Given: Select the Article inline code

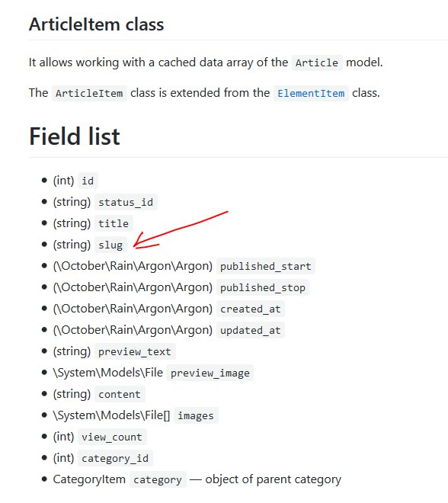Looking at the screenshot, I should (317, 62).
